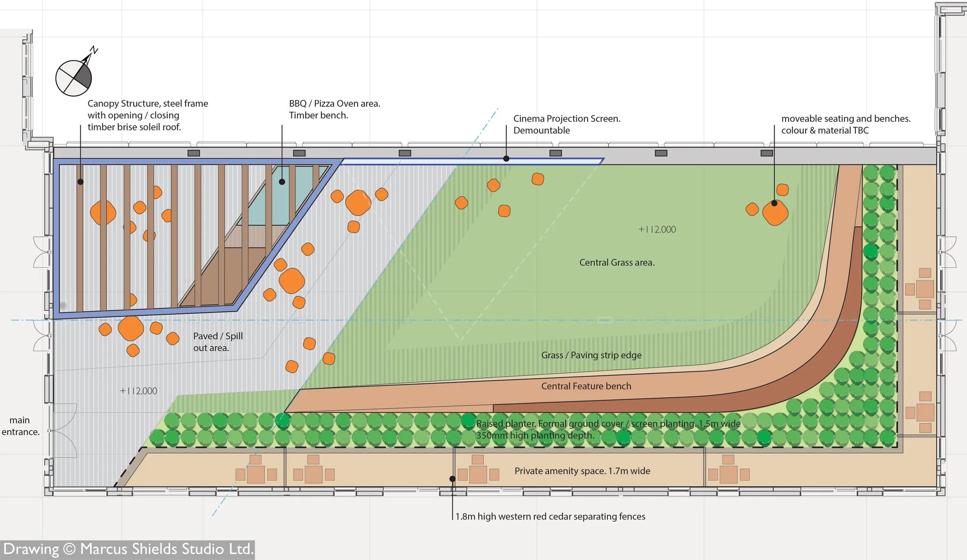The height and width of the screenshot is (560, 967).
Task: Select the 'Raised planter. Formal ground cover' annotation
Action: pos(608,430)
